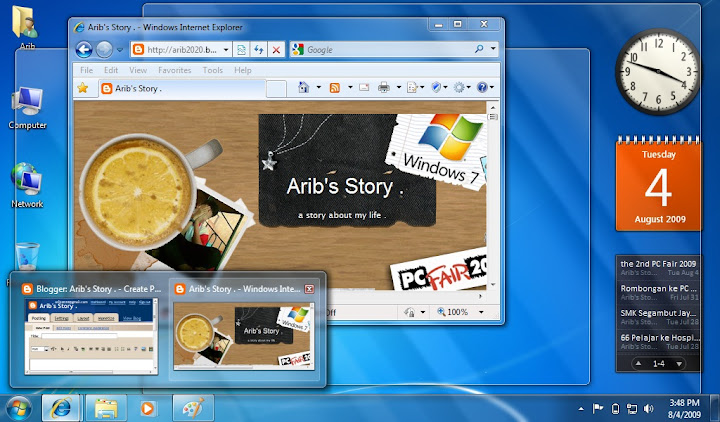Screen dimensions: 720x422
Task: Click the magnifier search icon
Action: click(479, 49)
